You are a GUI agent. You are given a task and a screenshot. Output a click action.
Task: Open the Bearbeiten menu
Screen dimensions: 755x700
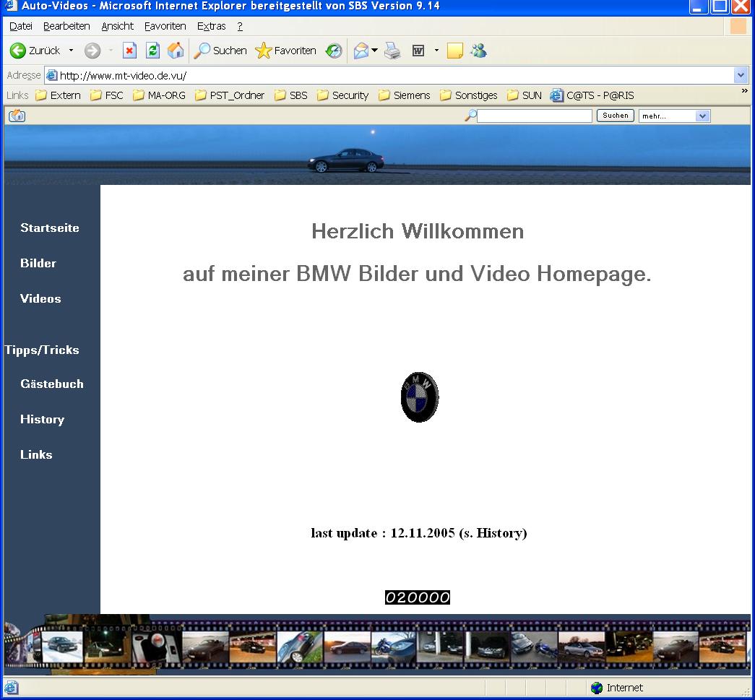(x=66, y=26)
